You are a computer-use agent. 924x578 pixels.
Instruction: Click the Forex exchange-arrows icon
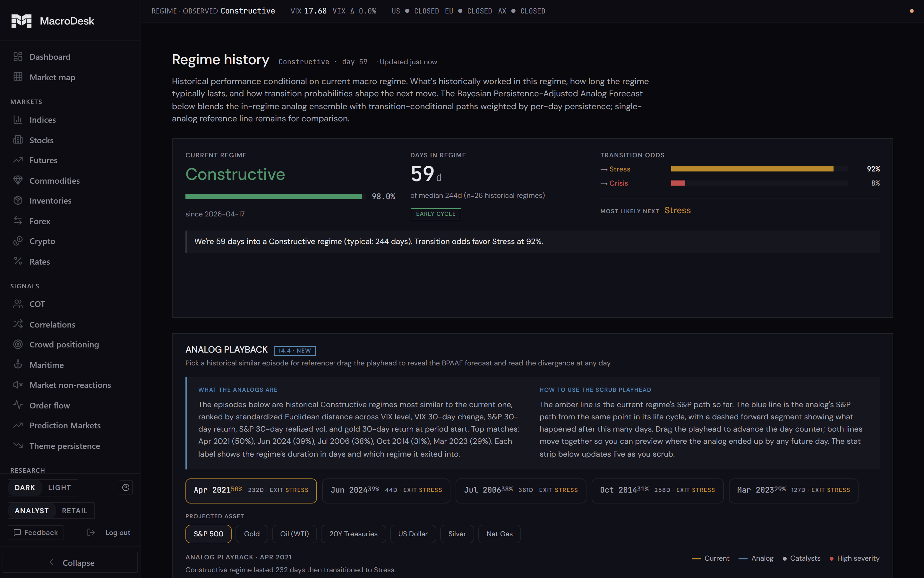coord(18,221)
